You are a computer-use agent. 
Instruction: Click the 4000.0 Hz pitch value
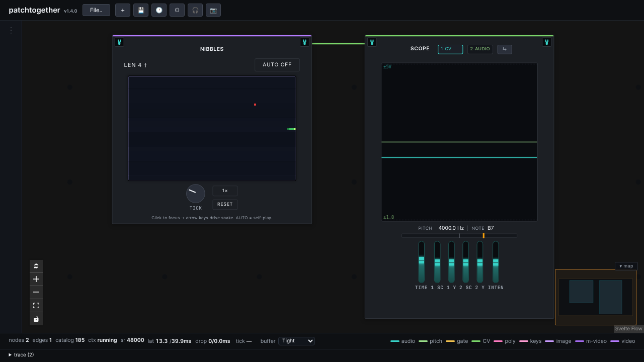tap(451, 228)
